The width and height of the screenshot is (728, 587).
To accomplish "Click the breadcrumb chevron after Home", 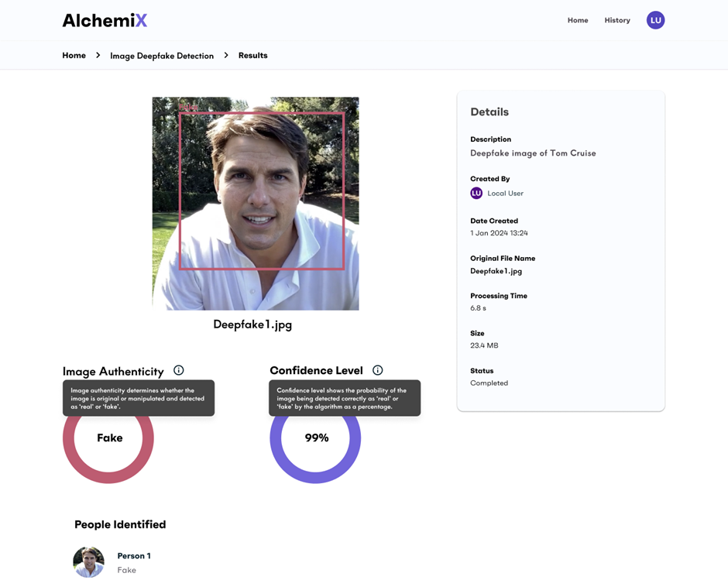I will 97,55.
